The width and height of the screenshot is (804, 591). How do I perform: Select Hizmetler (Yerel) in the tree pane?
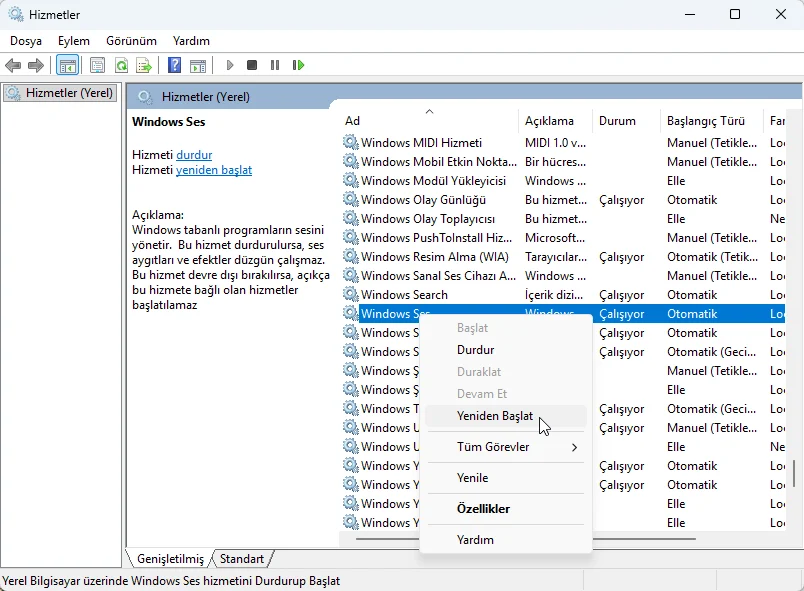59,93
